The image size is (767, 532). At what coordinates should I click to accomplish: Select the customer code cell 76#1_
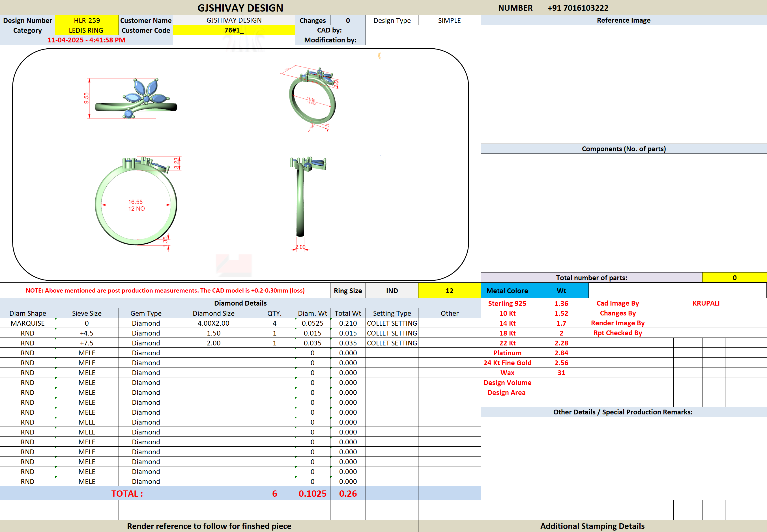click(x=234, y=30)
